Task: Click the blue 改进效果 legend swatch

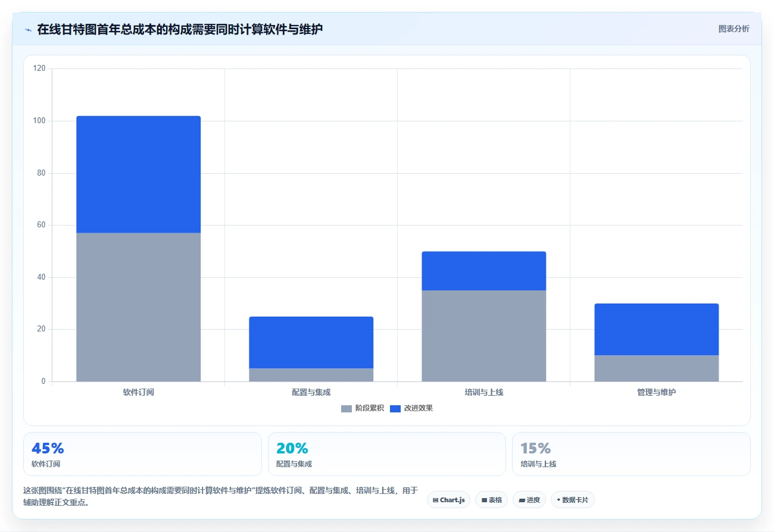Action: click(395, 408)
